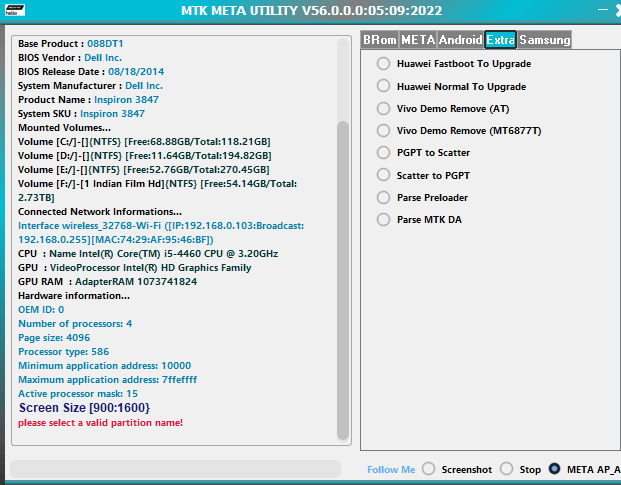Open the Android tab
The height and width of the screenshot is (485, 621).
[460, 40]
